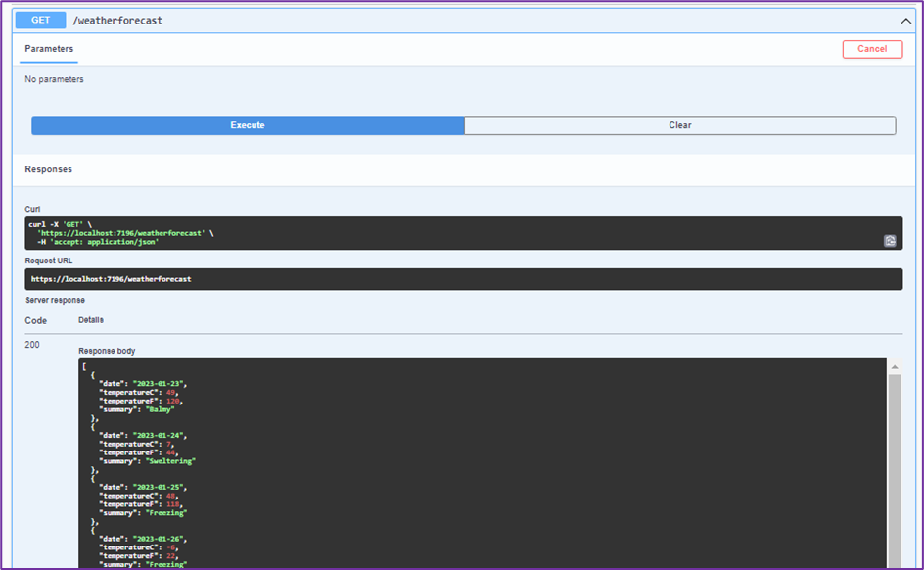Click the Request URL box
This screenshot has width=924, height=570.
point(463,279)
